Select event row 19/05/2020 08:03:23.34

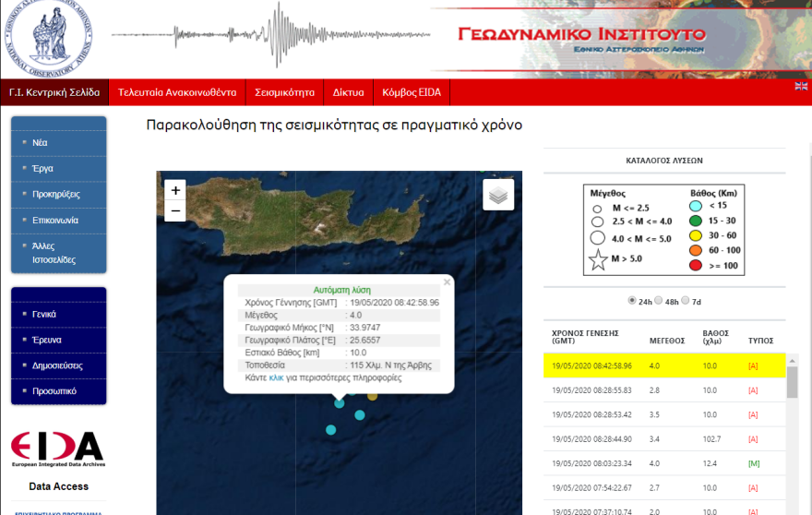coord(664,463)
